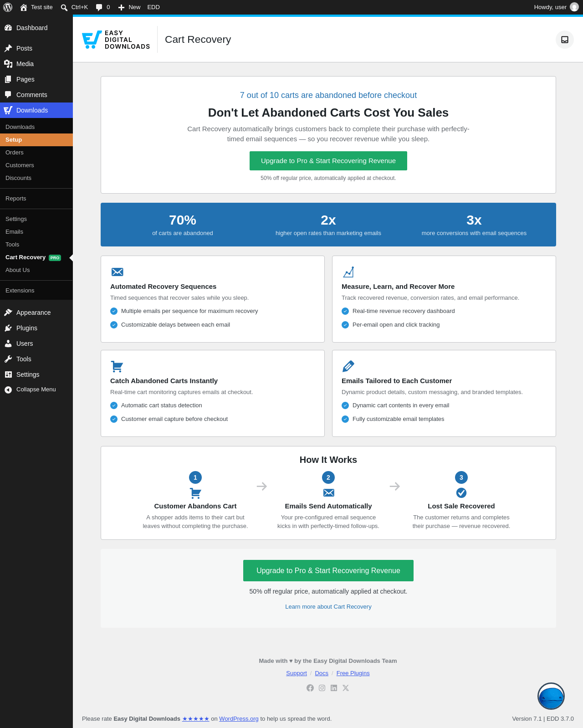The width and height of the screenshot is (583, 728).
Task: Click the user avatar icon
Action: [x=574, y=7]
